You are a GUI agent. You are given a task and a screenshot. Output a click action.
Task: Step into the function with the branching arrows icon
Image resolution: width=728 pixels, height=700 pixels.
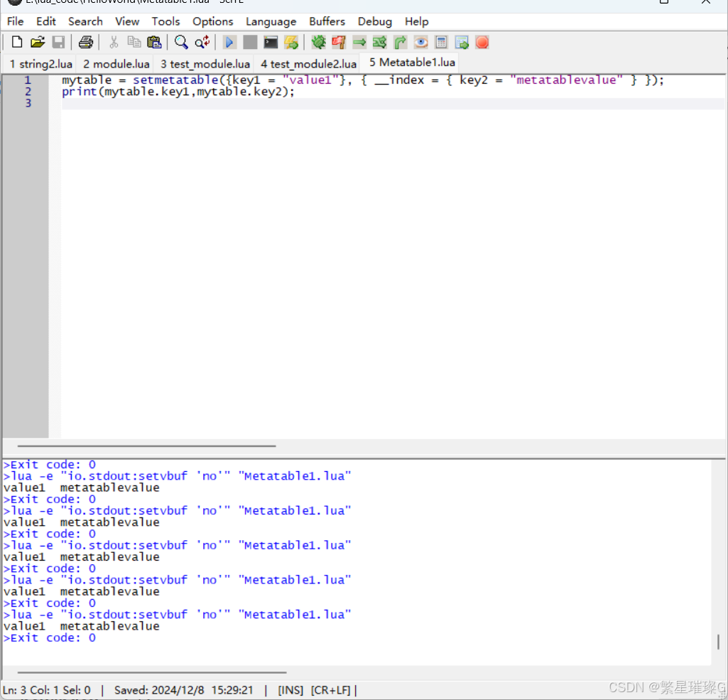tap(379, 42)
